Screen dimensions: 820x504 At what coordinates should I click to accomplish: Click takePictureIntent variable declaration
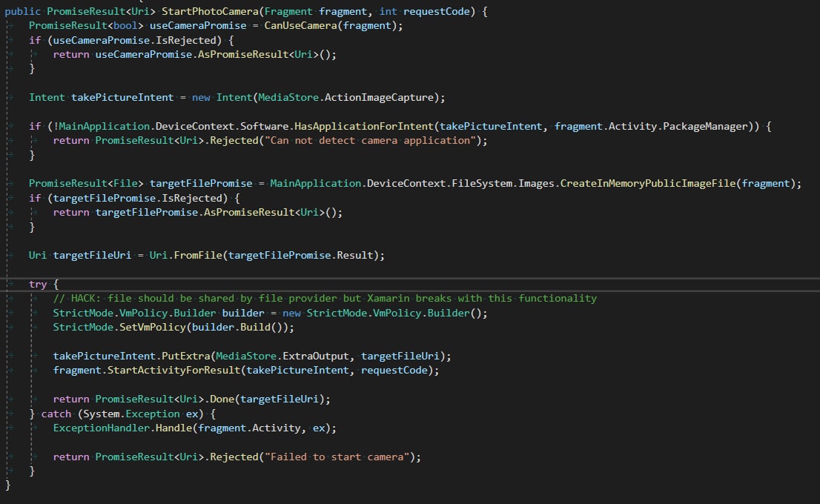122,97
